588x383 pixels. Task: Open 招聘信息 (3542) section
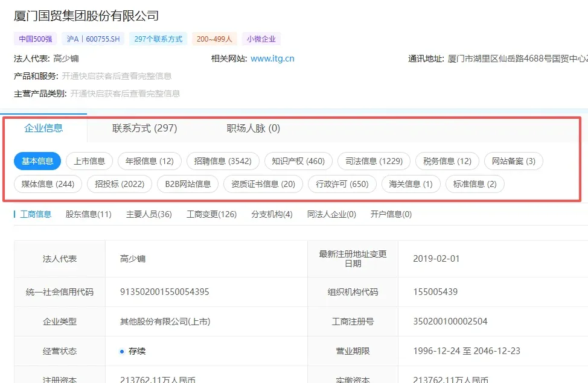(223, 161)
